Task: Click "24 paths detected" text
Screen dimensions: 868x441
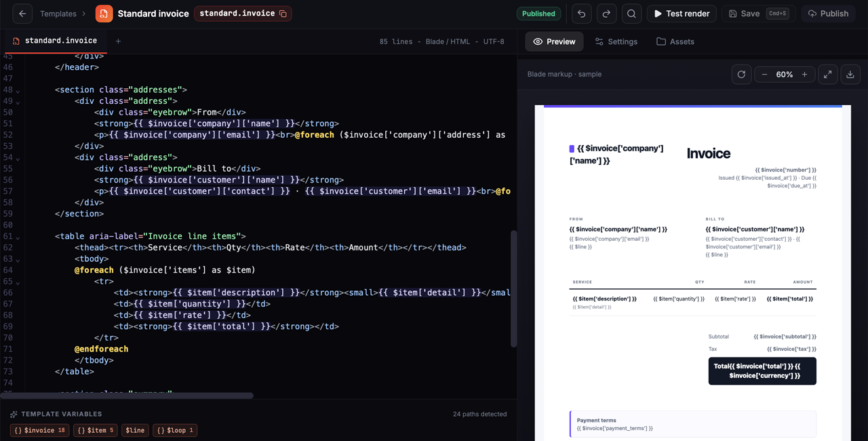Action: click(479, 414)
